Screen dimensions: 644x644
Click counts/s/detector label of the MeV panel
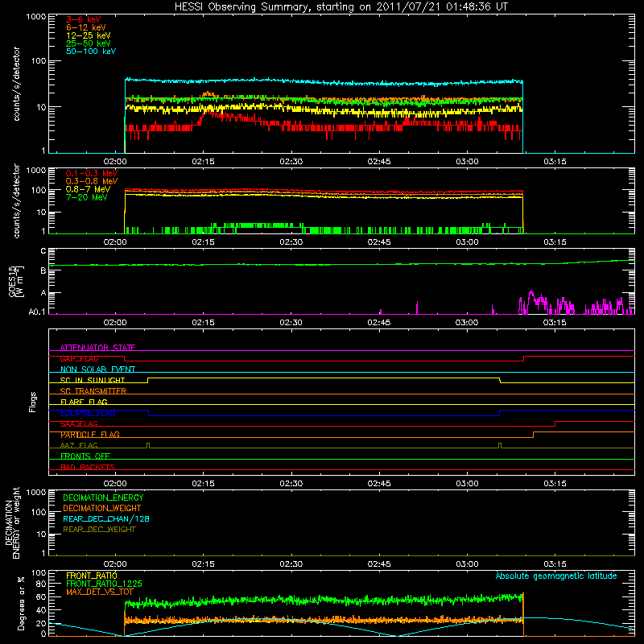click(16, 200)
